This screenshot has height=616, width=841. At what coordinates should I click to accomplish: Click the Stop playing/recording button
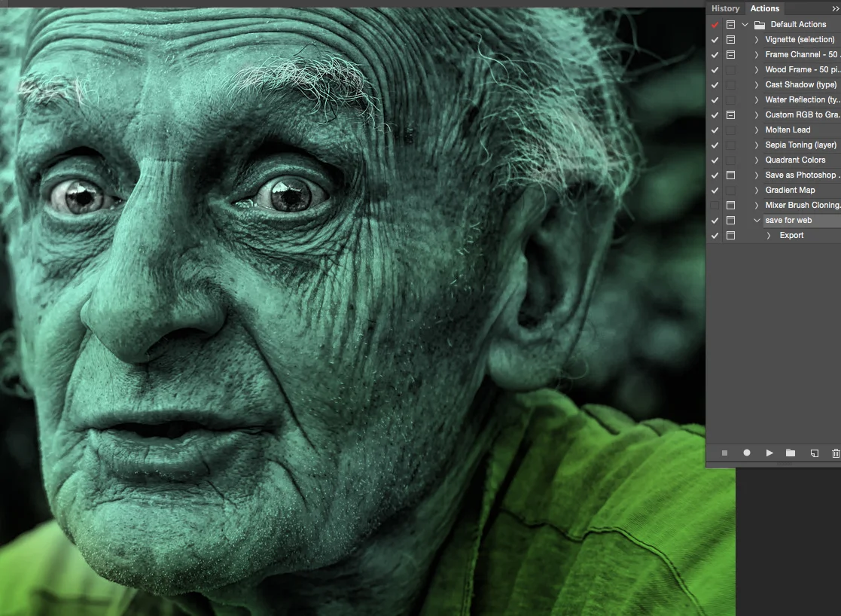(x=724, y=453)
